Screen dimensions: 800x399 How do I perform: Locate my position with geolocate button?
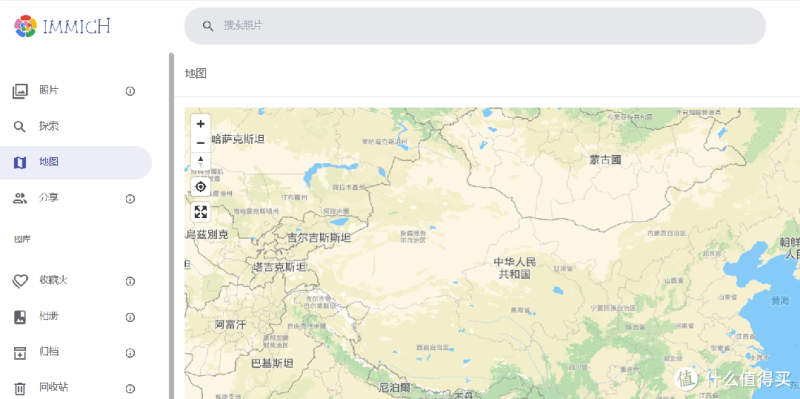coord(201,187)
